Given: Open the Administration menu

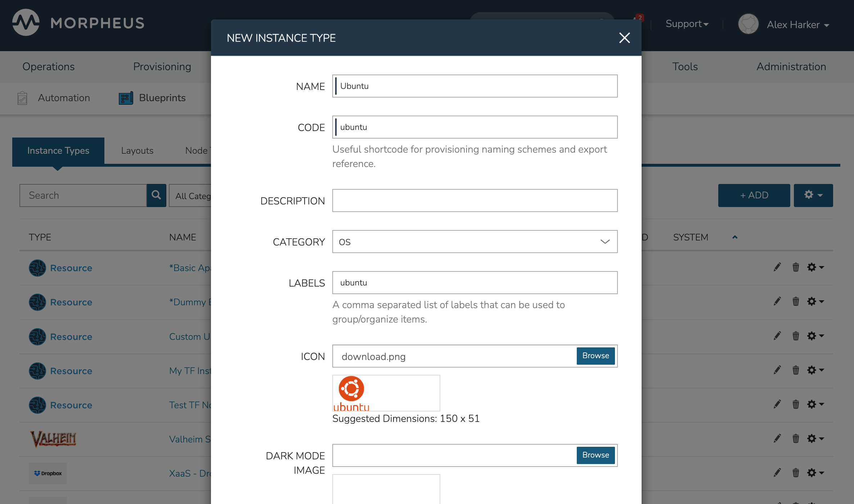Looking at the screenshot, I should pos(791,67).
